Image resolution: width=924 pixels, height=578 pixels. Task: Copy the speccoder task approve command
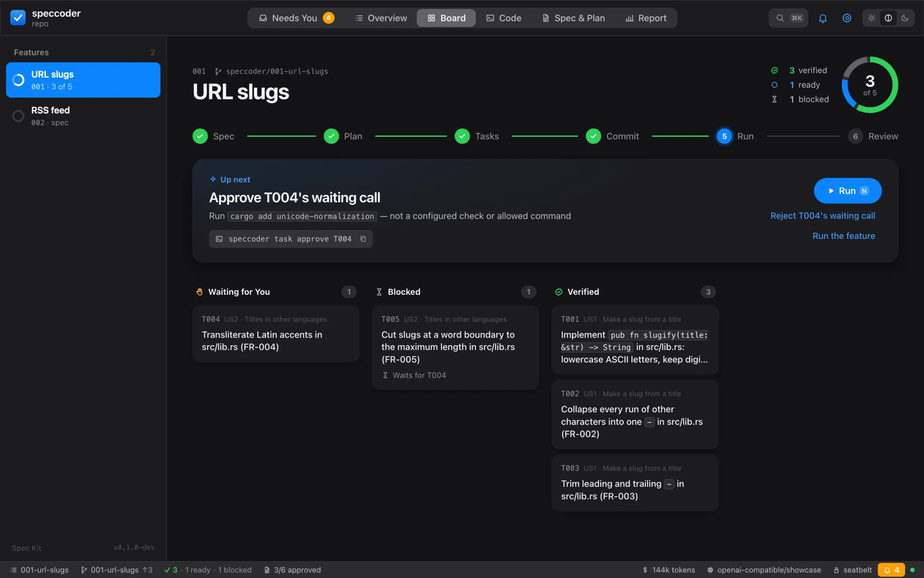coord(363,239)
